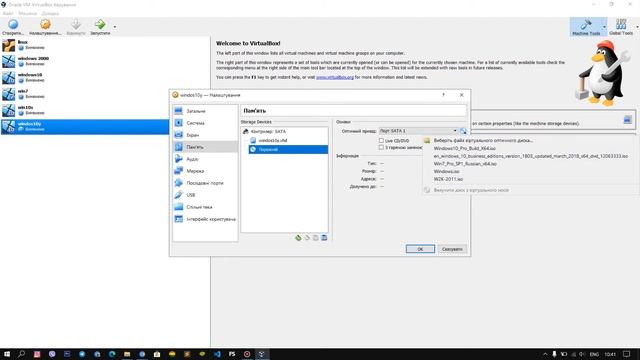Switch the ENG input language indicator
The width and height of the screenshot is (640, 360).
click(594, 354)
